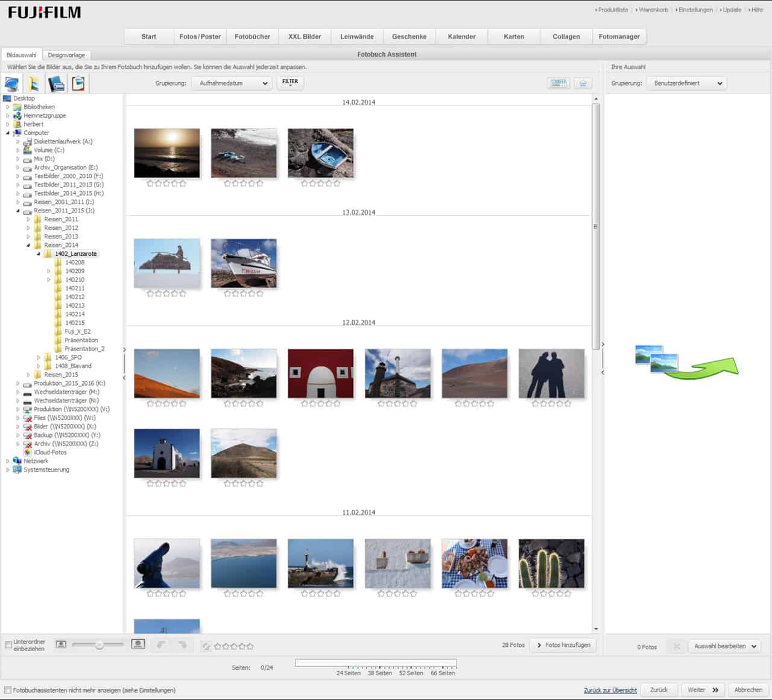Image resolution: width=772 pixels, height=700 pixels.
Task: Expand the Reisen_2015 folder in tree
Action: pos(28,375)
